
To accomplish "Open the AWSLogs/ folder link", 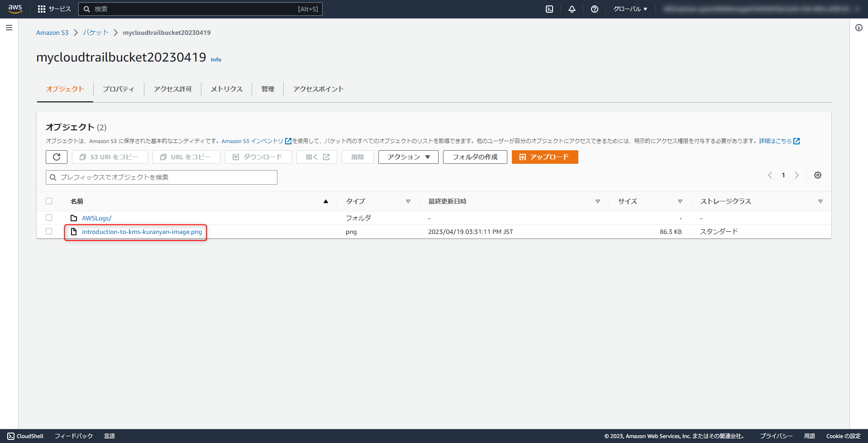I will click(x=96, y=218).
